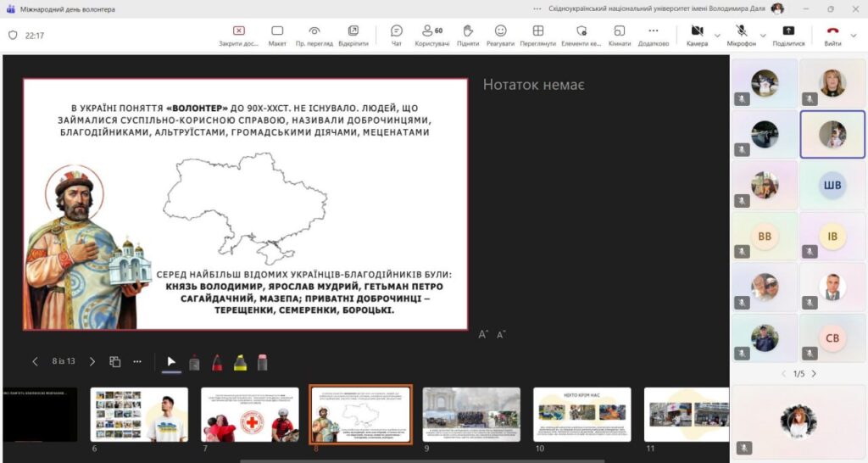Image resolution: width=868 pixels, height=463 pixels.
Task: Open the Чат (chat) panel
Action: (396, 35)
